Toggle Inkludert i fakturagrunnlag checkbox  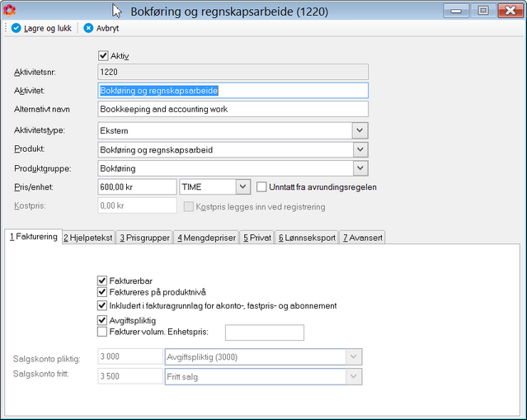pos(102,305)
